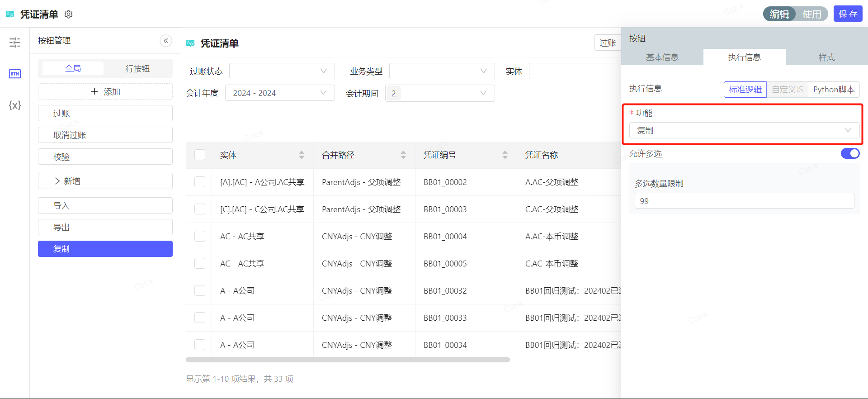The width and height of the screenshot is (868, 399).
Task: Disable the 允许多选 toggle switch
Action: (x=850, y=154)
